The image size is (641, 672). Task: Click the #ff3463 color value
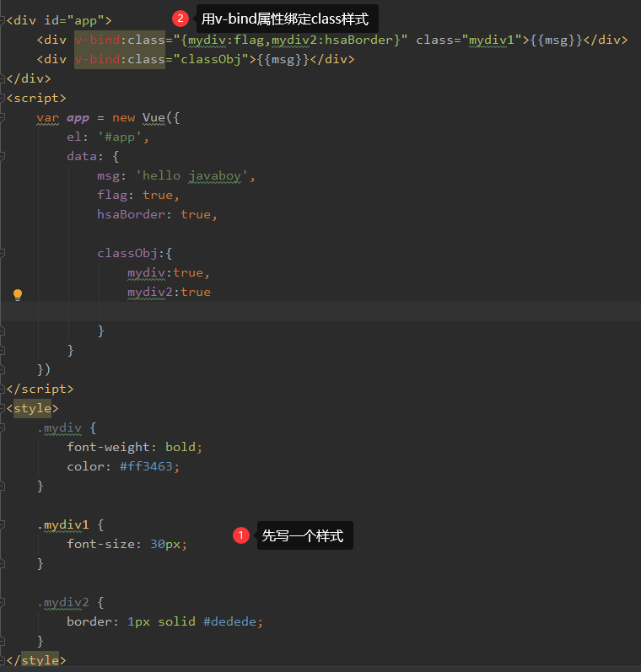(x=146, y=466)
